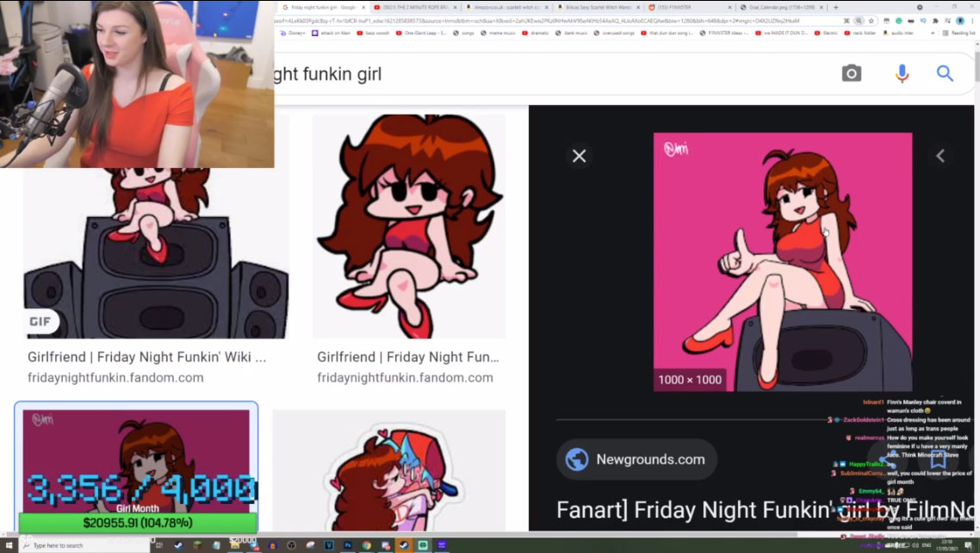Select the highlighted pink fanart thumbnail

136,468
